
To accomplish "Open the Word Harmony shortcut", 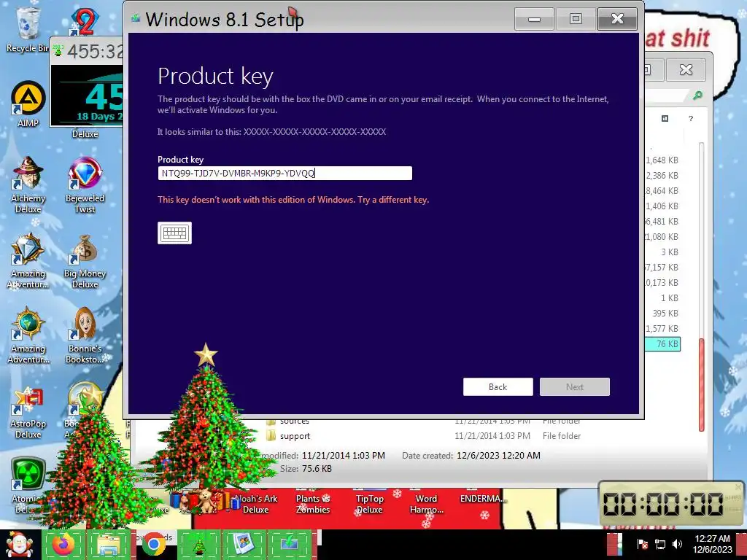I will click(426, 503).
